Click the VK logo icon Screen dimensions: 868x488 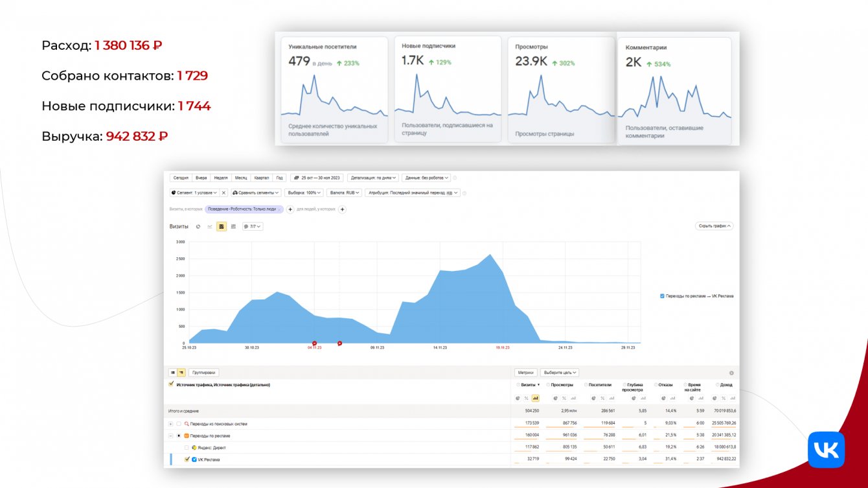click(827, 449)
